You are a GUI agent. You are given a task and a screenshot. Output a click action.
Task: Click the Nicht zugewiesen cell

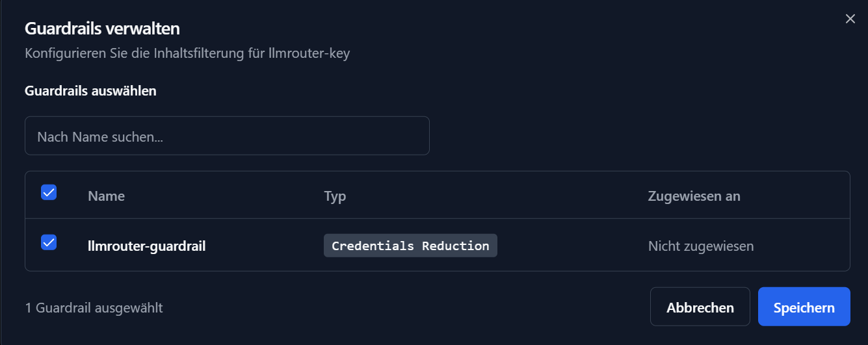(x=700, y=246)
